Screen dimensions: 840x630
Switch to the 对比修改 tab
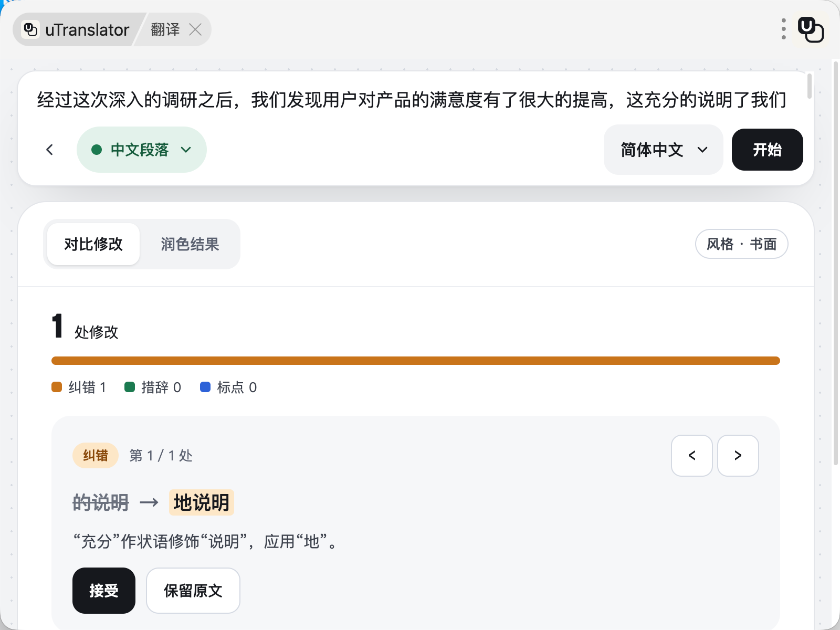click(x=93, y=244)
